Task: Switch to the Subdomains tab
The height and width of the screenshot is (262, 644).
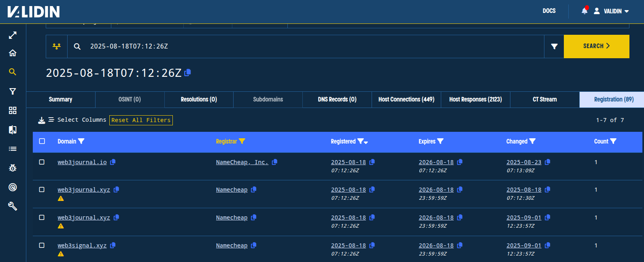Action: pyautogui.click(x=268, y=99)
